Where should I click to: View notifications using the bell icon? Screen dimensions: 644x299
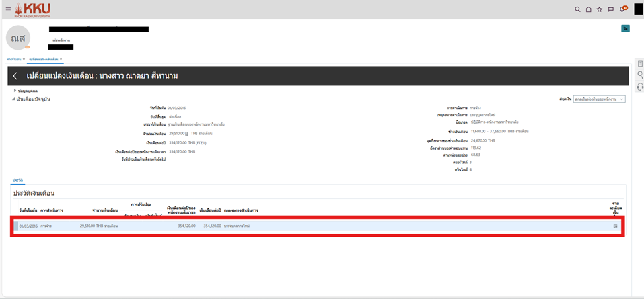point(622,9)
